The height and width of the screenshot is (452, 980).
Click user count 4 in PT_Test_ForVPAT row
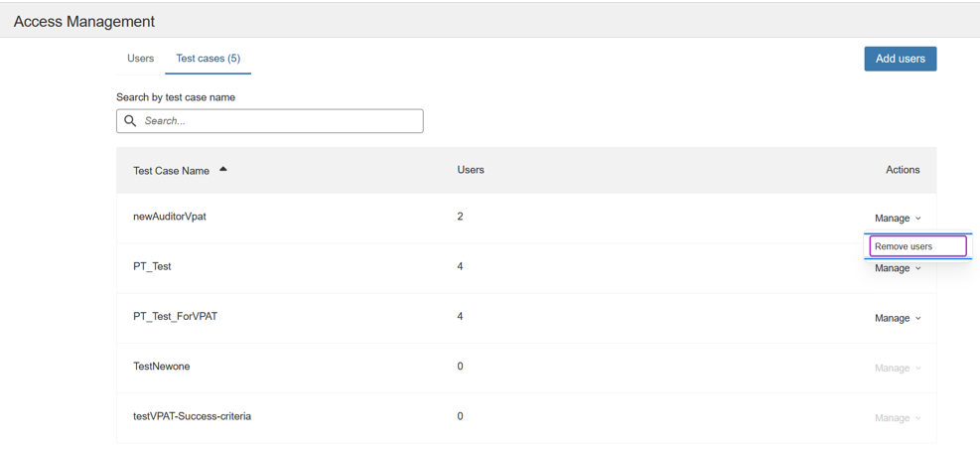pyautogui.click(x=460, y=316)
